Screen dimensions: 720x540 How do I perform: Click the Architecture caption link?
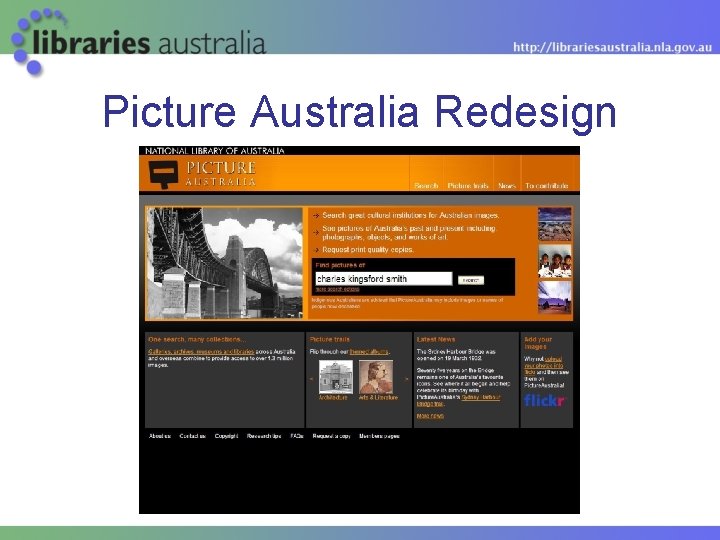click(x=333, y=398)
